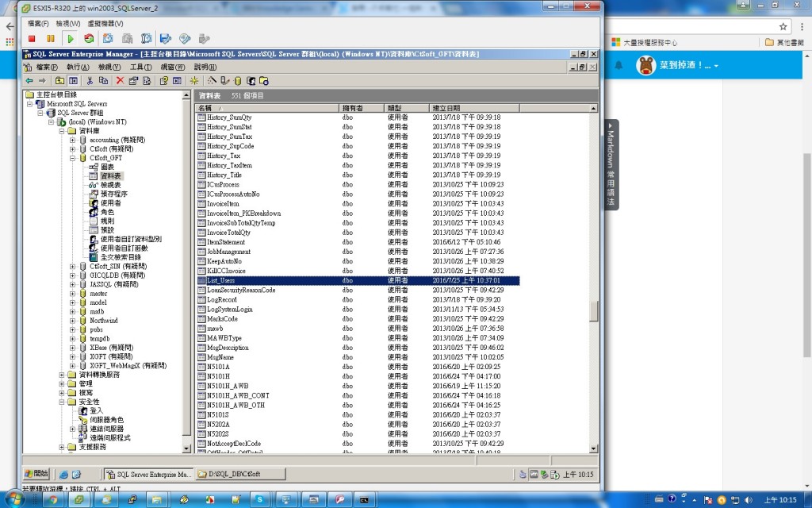Click the New Login user icon
812x508 pixels.
251,81
